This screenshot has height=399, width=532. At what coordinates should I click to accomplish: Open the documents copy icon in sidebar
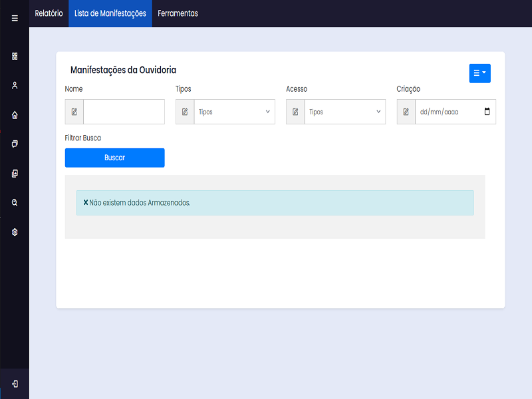[15, 174]
